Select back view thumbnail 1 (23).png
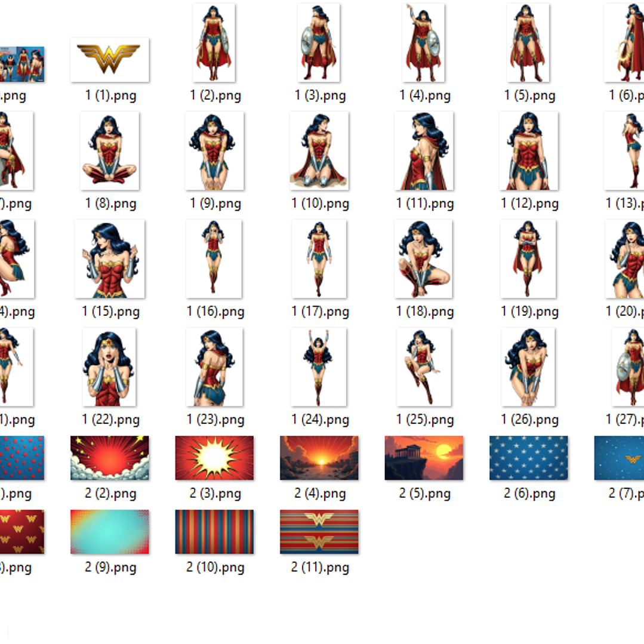Viewport: 644px width, 644px height. [x=214, y=366]
